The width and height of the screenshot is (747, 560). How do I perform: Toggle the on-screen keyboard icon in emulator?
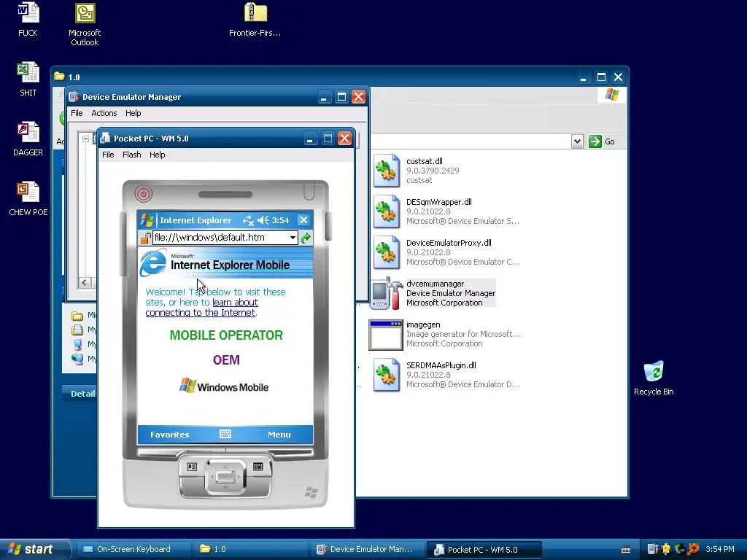pos(225,434)
